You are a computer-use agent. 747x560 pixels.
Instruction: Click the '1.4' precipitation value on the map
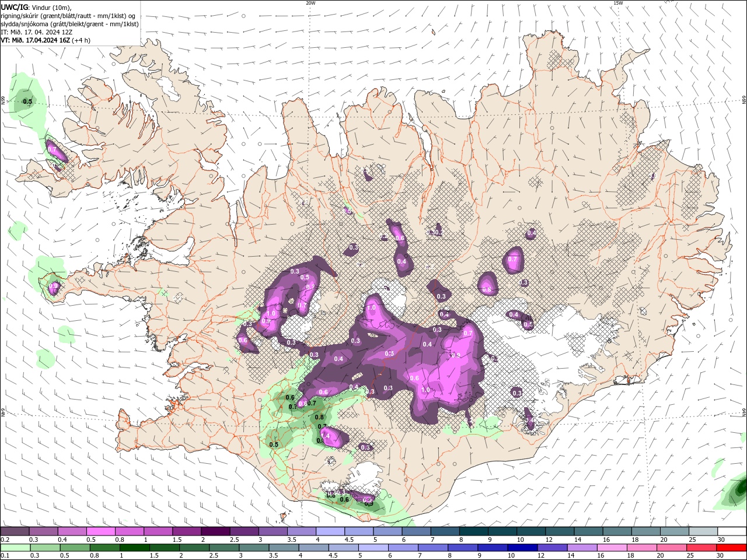click(x=325, y=436)
